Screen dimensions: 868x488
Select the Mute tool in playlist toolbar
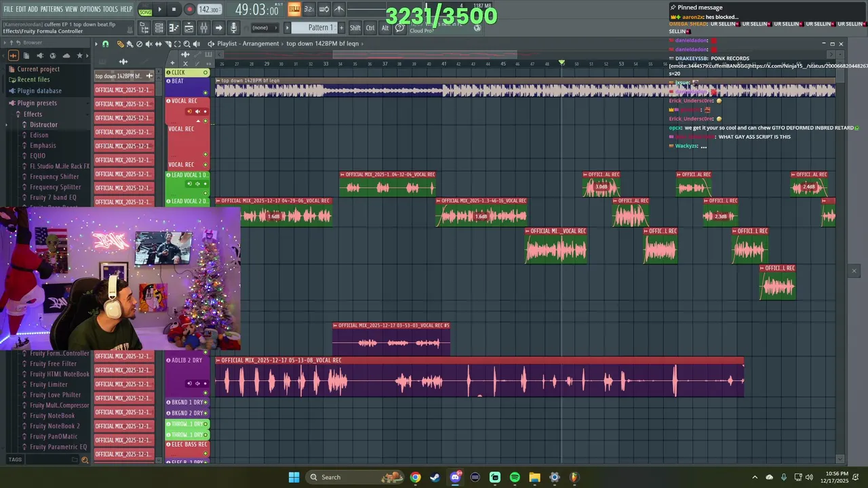[x=149, y=44]
